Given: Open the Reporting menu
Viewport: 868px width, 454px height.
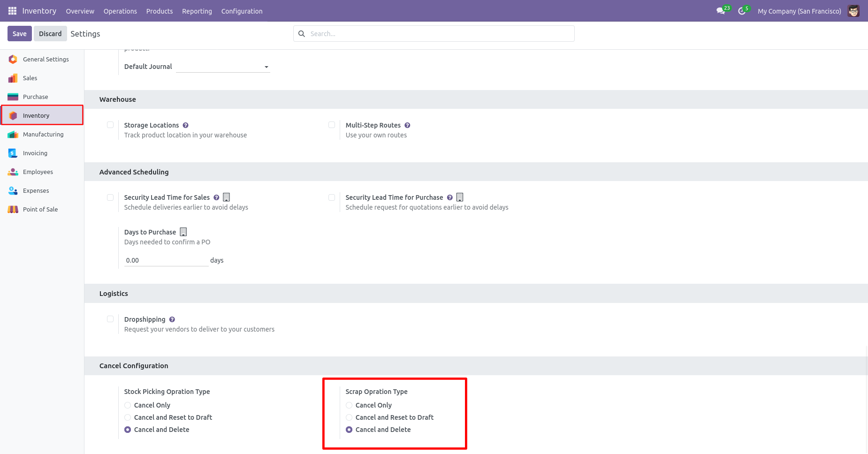Looking at the screenshot, I should pyautogui.click(x=197, y=11).
